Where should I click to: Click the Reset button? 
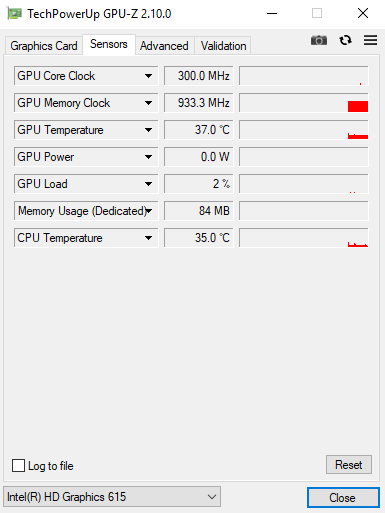[x=349, y=465]
